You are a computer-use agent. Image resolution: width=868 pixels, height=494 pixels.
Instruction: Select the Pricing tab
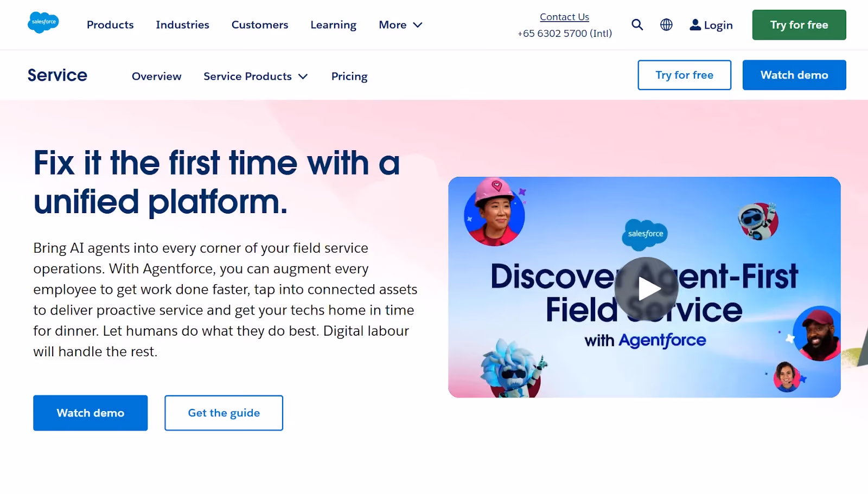(x=349, y=76)
